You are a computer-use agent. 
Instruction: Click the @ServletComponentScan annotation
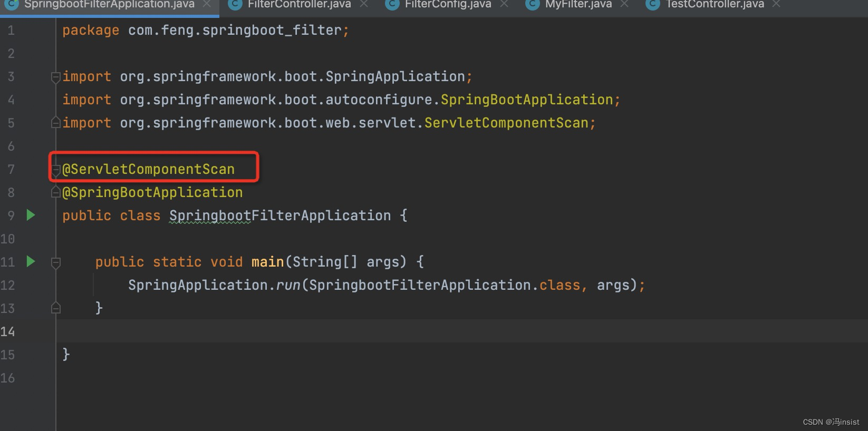(148, 170)
